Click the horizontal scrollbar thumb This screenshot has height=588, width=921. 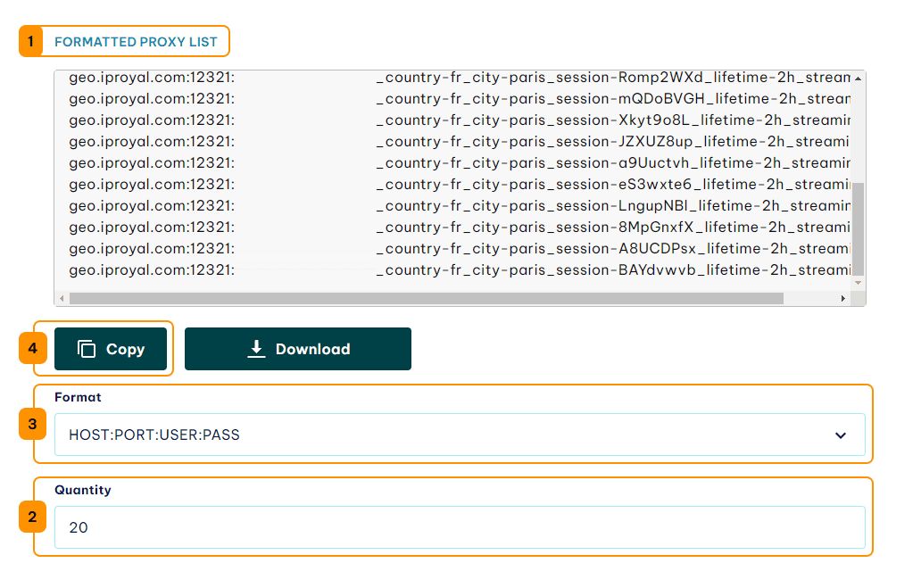click(x=426, y=298)
